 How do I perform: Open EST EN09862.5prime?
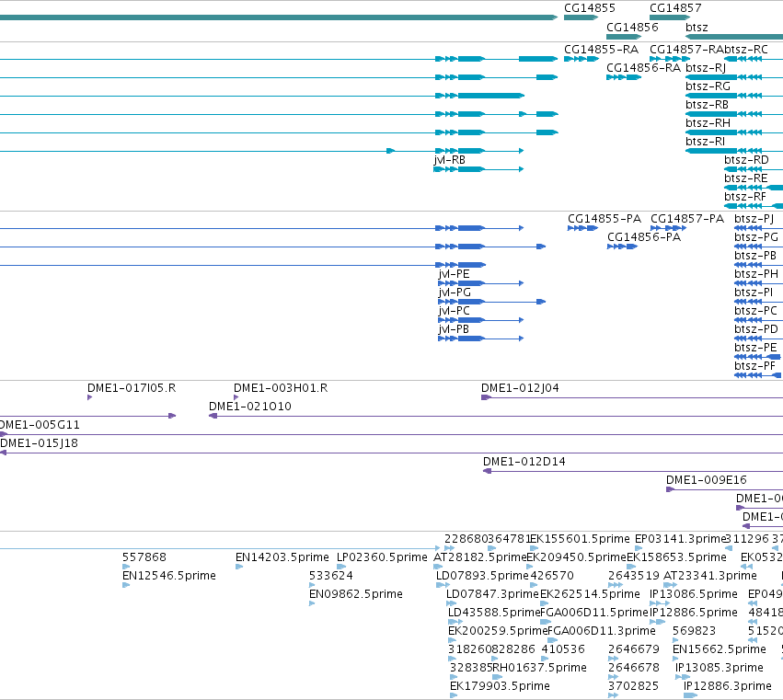pos(356,594)
